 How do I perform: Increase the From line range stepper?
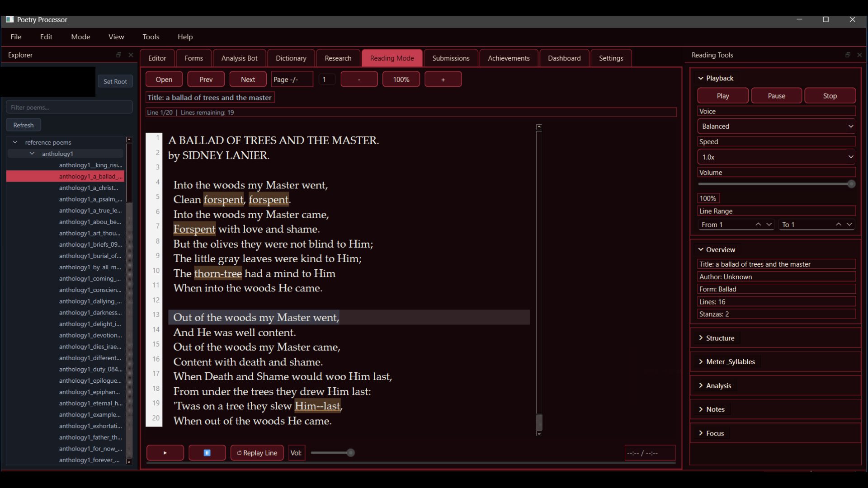758,225
